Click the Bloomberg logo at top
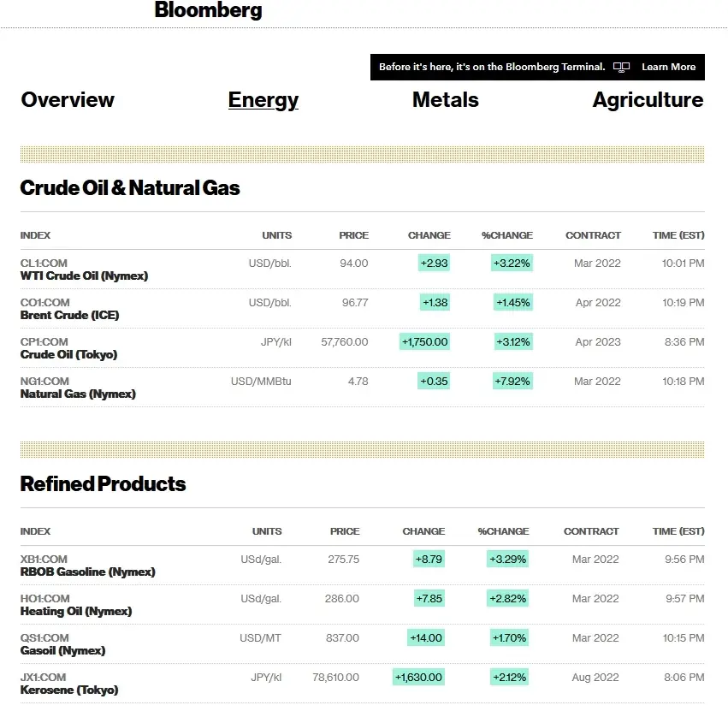 point(208,9)
